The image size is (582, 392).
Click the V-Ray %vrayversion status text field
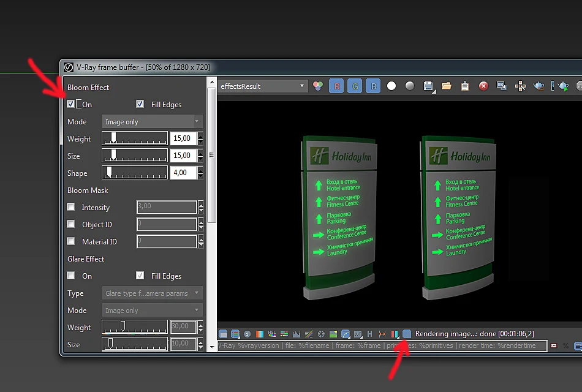382,346
